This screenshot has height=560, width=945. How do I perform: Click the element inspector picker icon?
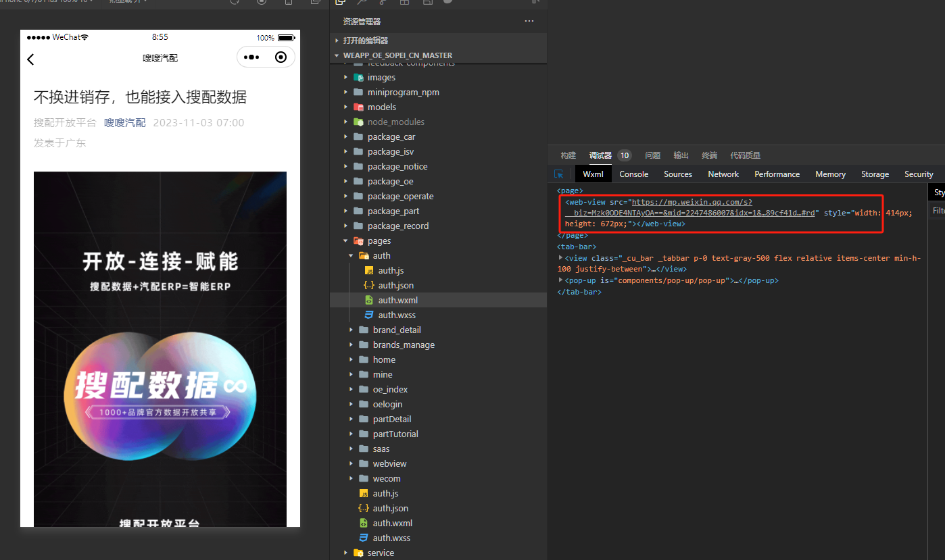coord(559,174)
